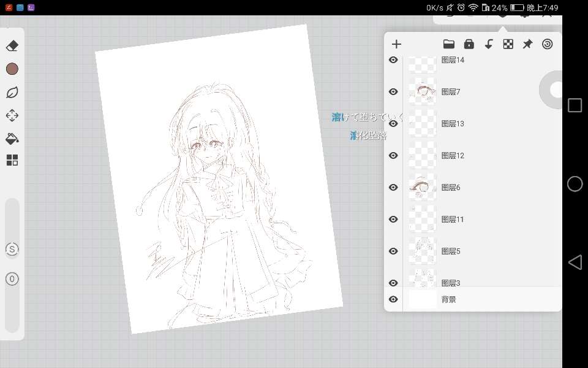Select layer 图层6 thumbnail

point(422,187)
